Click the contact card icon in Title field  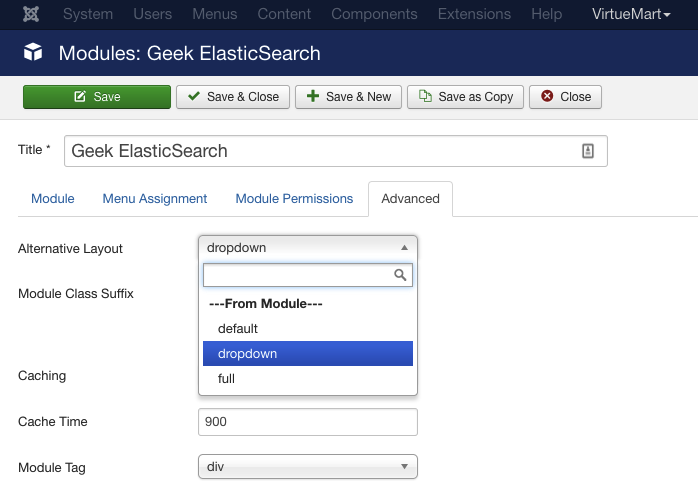(x=588, y=151)
